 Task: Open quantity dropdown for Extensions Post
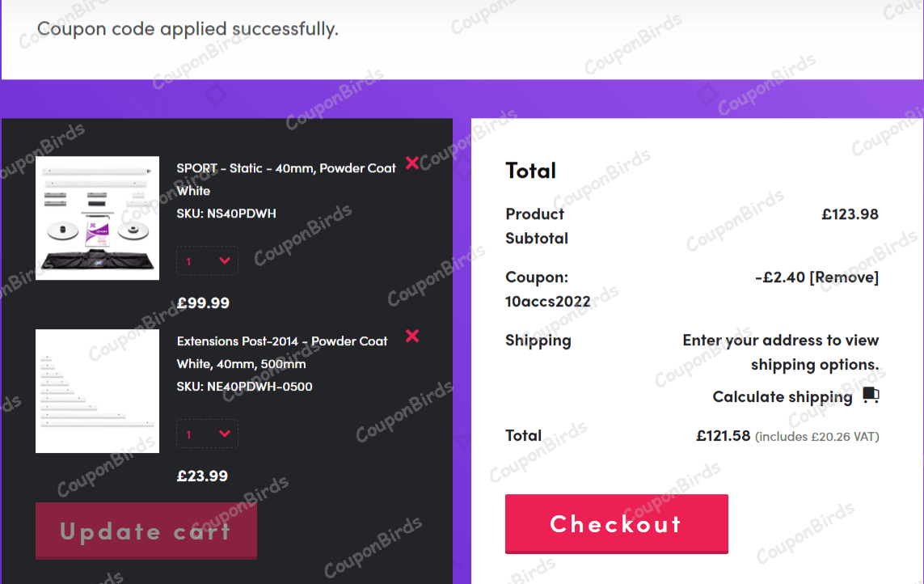[208, 434]
